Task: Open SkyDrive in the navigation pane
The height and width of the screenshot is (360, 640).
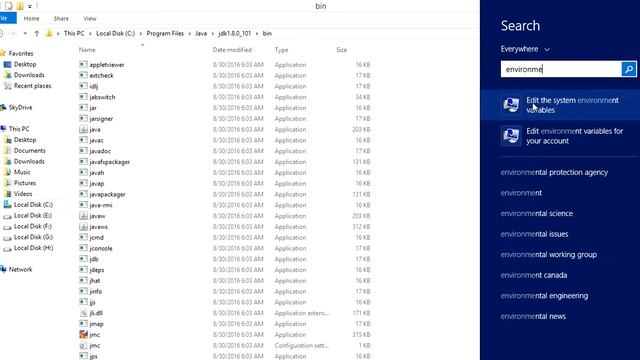Action: tap(16, 107)
